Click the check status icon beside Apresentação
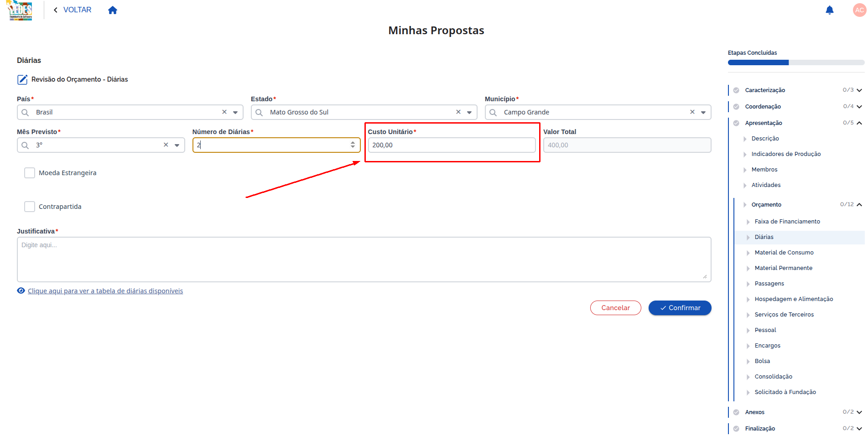868x436 pixels. click(736, 123)
